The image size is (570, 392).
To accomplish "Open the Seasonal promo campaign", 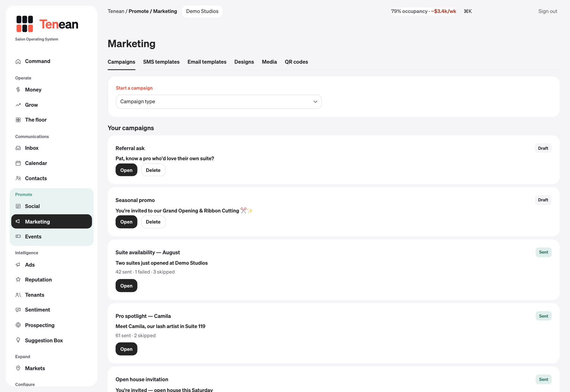I will click(x=126, y=222).
